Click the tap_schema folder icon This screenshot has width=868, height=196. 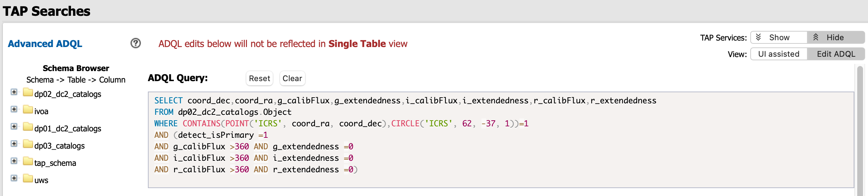[28, 162]
